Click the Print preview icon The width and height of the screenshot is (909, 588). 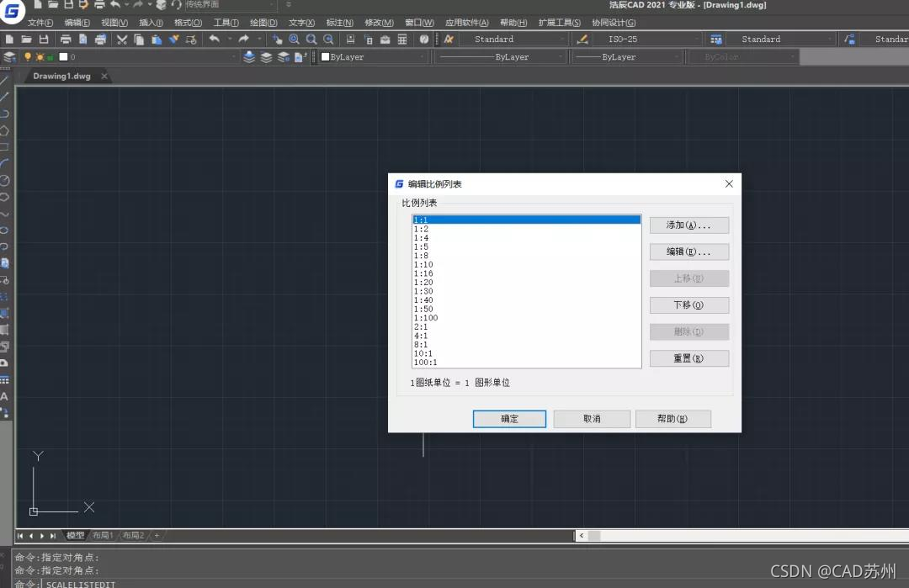[82, 40]
